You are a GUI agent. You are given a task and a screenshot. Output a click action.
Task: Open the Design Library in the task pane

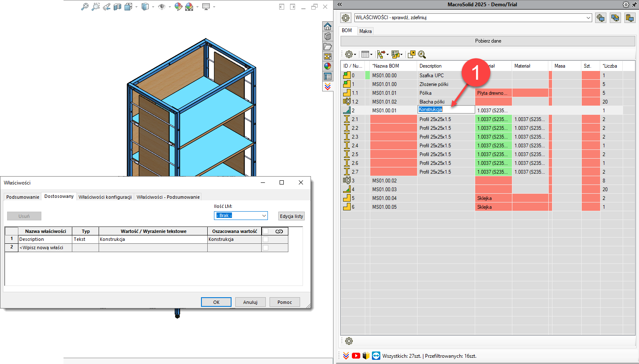pyautogui.click(x=328, y=36)
